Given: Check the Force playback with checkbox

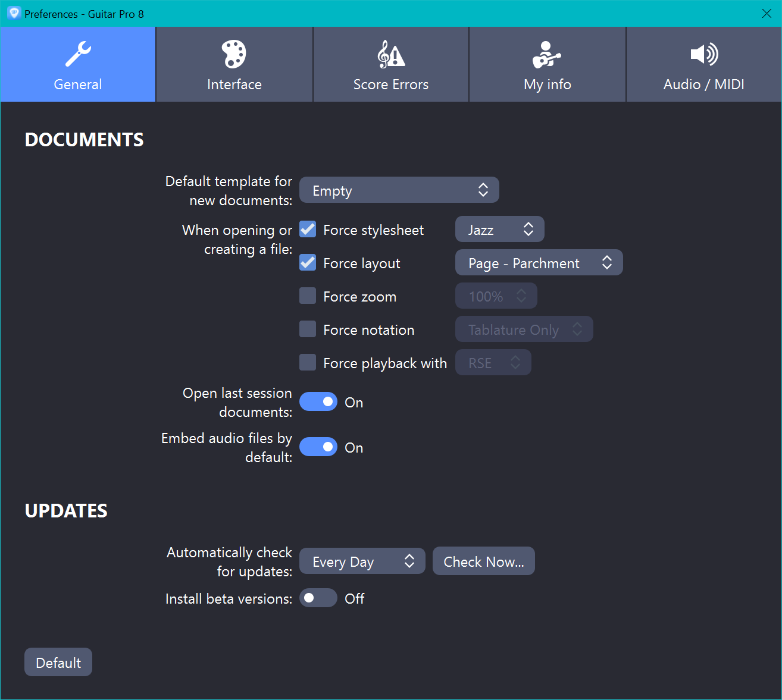Looking at the screenshot, I should click(308, 362).
